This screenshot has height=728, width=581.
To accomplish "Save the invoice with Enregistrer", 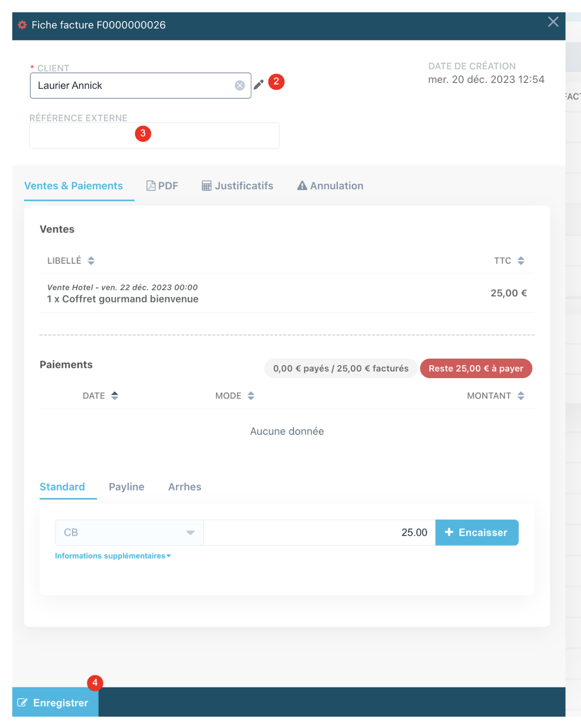I will [x=55, y=703].
